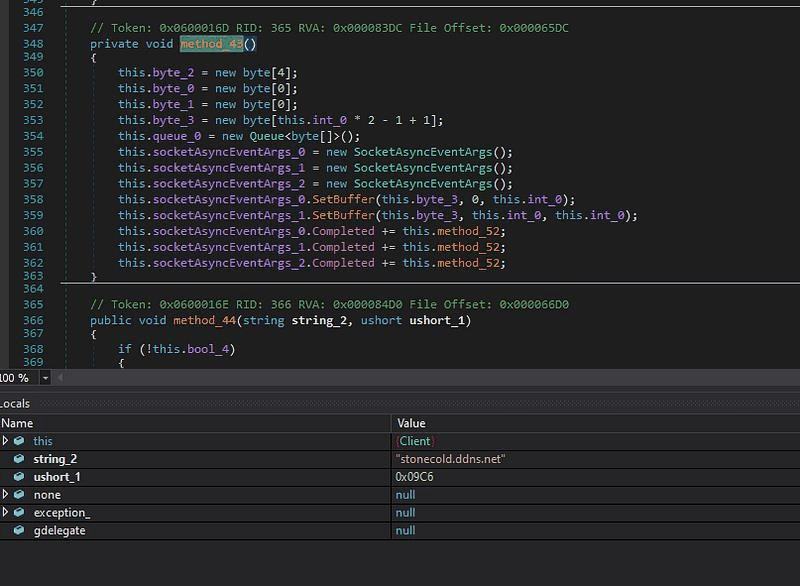
Task: Click the highlighted method_43 identifier
Action: 211,44
